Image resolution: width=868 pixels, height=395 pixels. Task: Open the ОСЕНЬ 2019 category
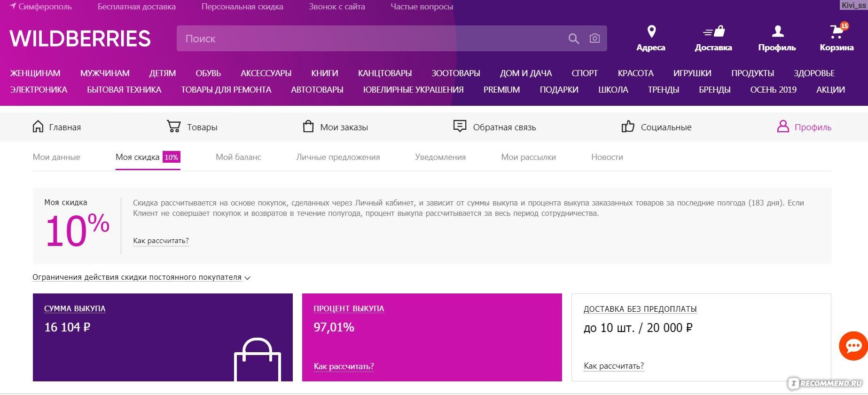(x=773, y=90)
